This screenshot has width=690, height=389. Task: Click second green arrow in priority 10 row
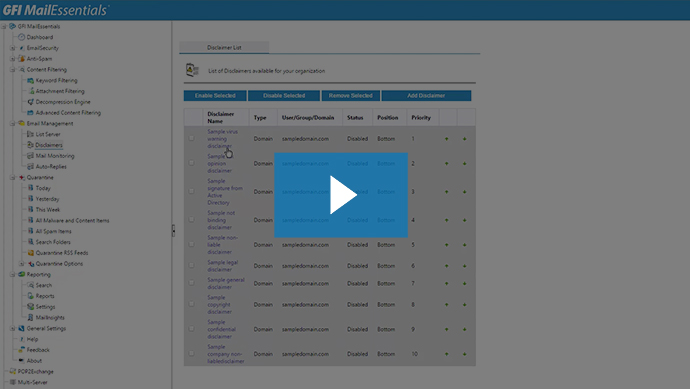coord(464,354)
